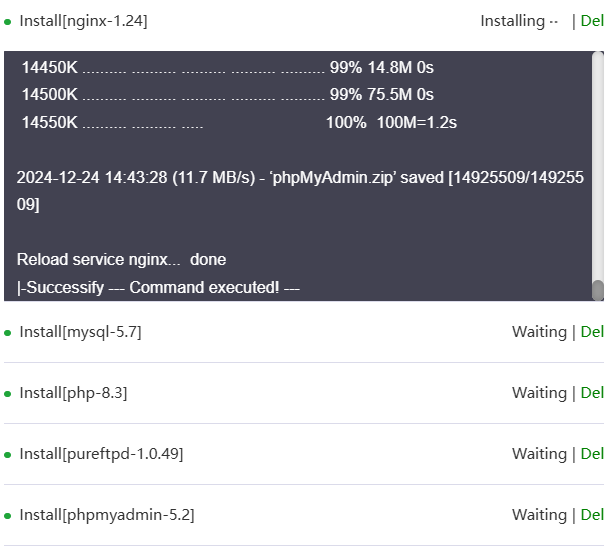611x549 pixels.
Task: Click the Install[php-8.3] task label
Action: (x=73, y=393)
